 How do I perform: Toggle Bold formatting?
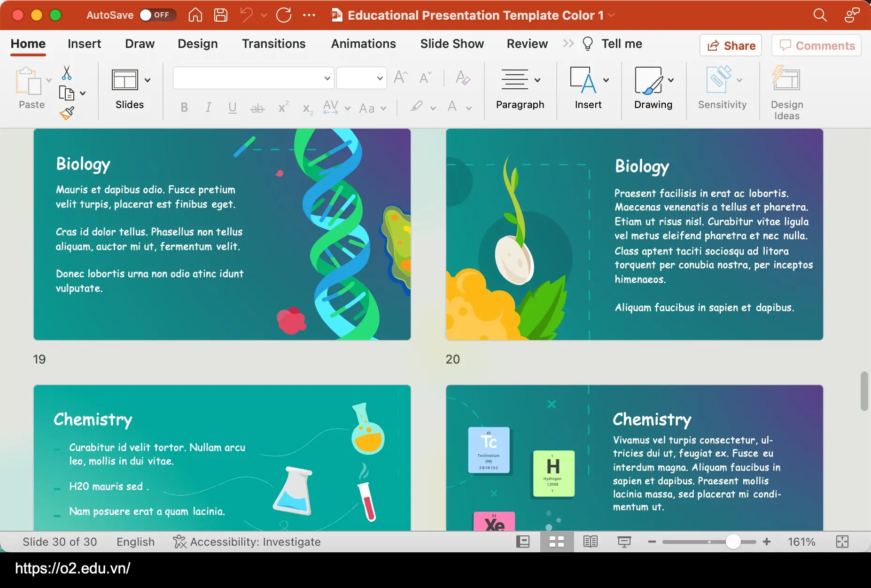click(x=184, y=108)
